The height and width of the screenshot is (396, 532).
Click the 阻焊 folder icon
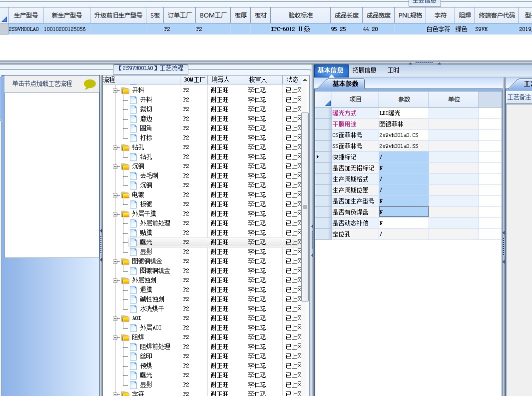[x=125, y=337]
